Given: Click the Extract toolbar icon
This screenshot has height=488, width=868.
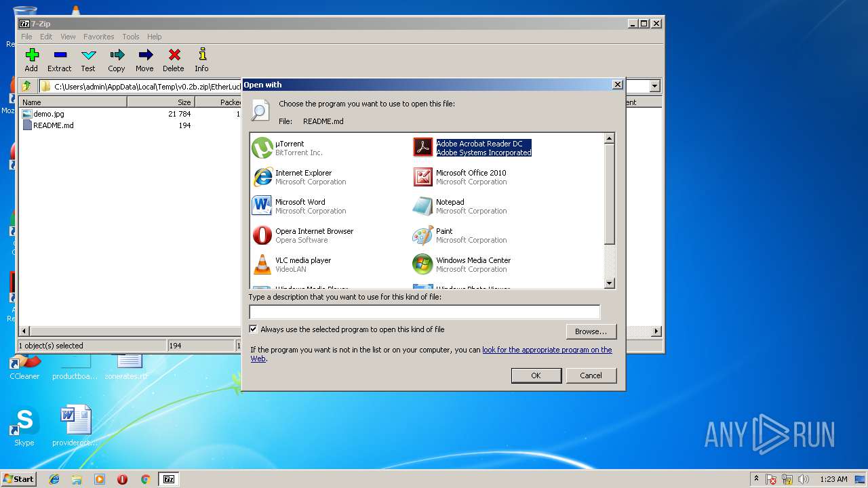Looking at the screenshot, I should 60,60.
